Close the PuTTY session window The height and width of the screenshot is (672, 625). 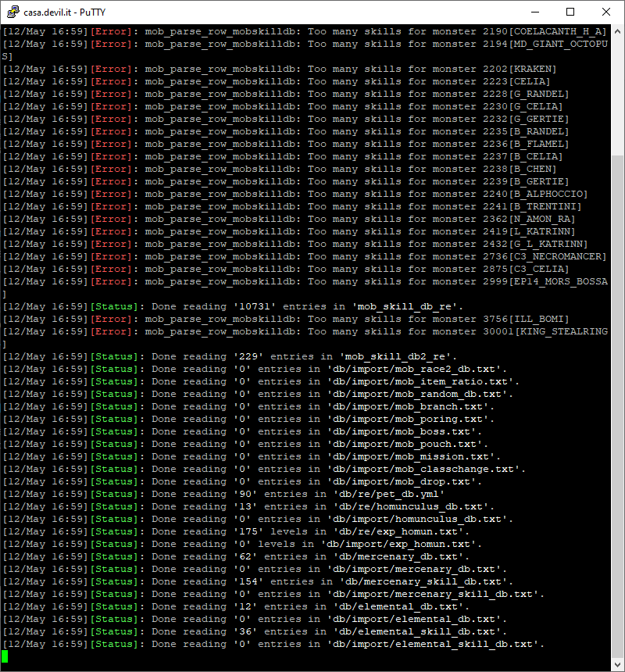click(606, 12)
